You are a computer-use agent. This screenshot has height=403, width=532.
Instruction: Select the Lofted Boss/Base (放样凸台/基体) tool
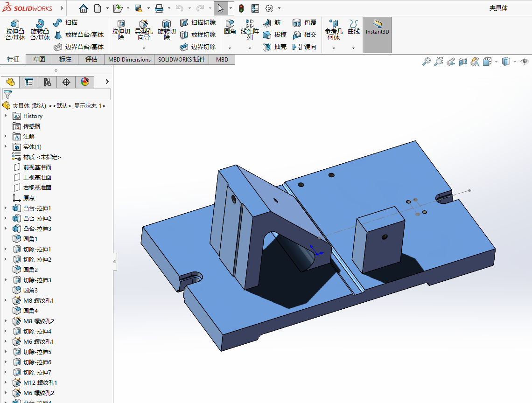pyautogui.click(x=79, y=35)
